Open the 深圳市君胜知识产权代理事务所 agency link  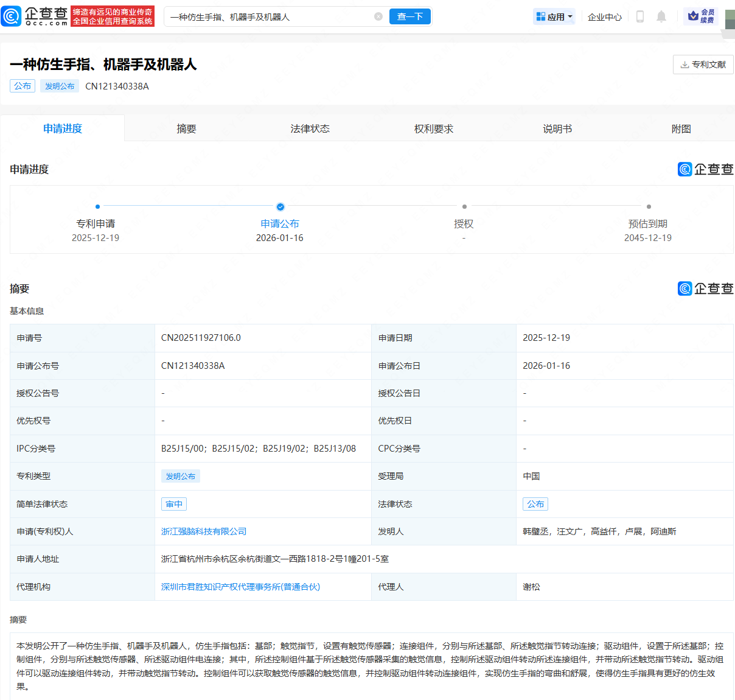pos(240,587)
